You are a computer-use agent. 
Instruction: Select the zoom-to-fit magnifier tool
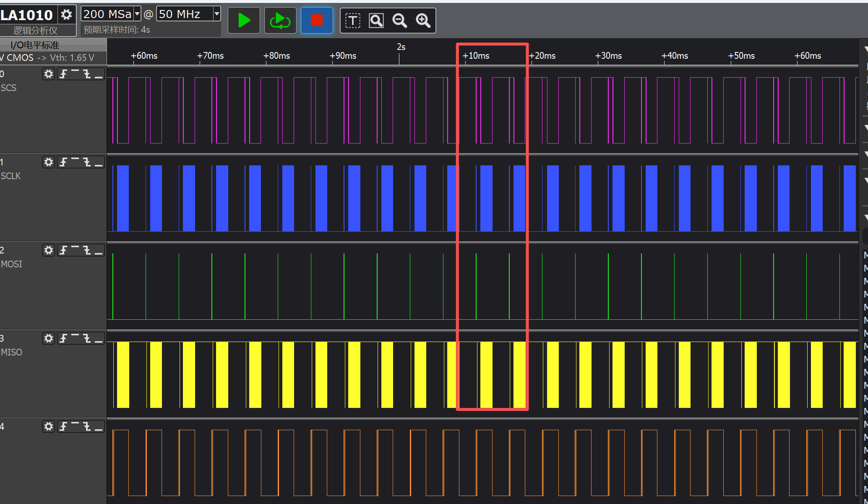(376, 20)
